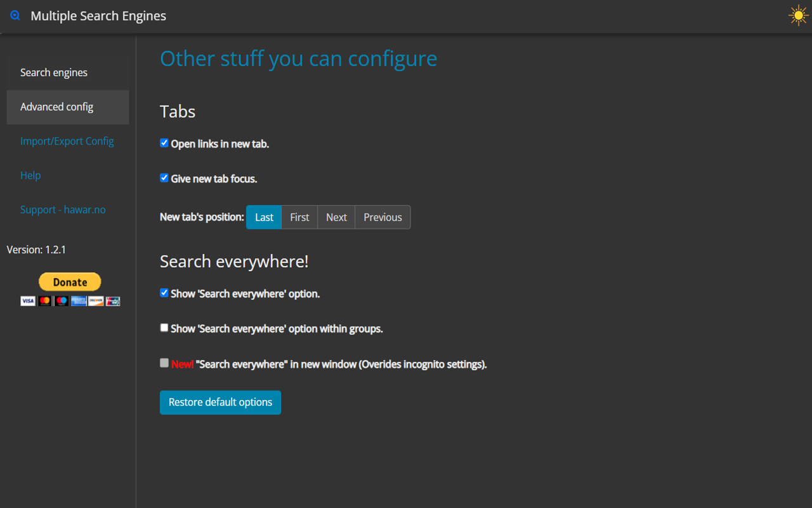The image size is (812, 508).
Task: Disable 'Give new tab focus'
Action: click(x=164, y=178)
